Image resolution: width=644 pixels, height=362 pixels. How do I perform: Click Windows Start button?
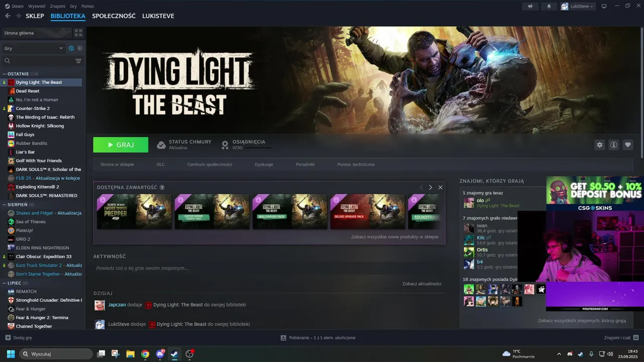11,354
